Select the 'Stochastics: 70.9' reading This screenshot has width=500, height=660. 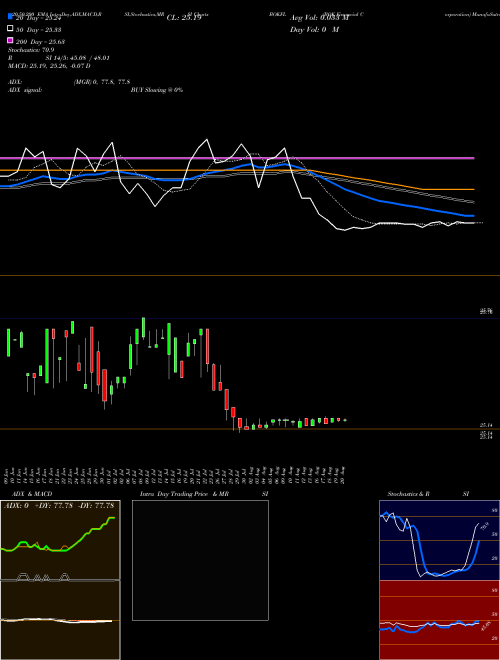click(x=31, y=50)
